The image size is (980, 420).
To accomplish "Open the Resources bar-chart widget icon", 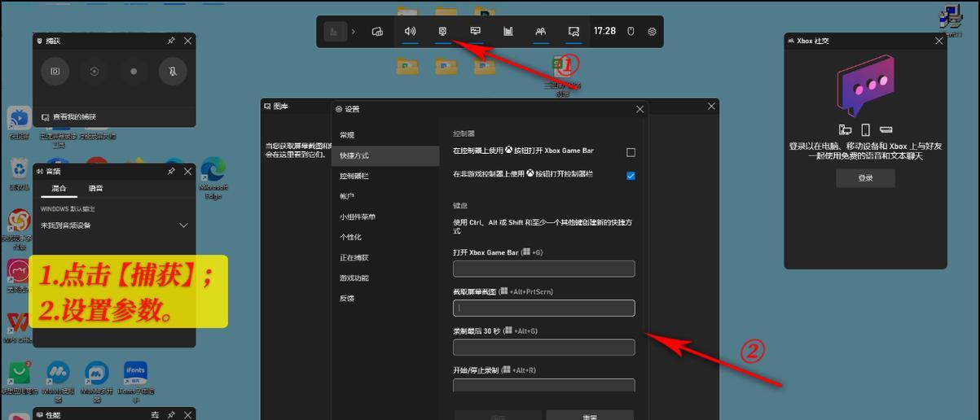I will pos(508,32).
